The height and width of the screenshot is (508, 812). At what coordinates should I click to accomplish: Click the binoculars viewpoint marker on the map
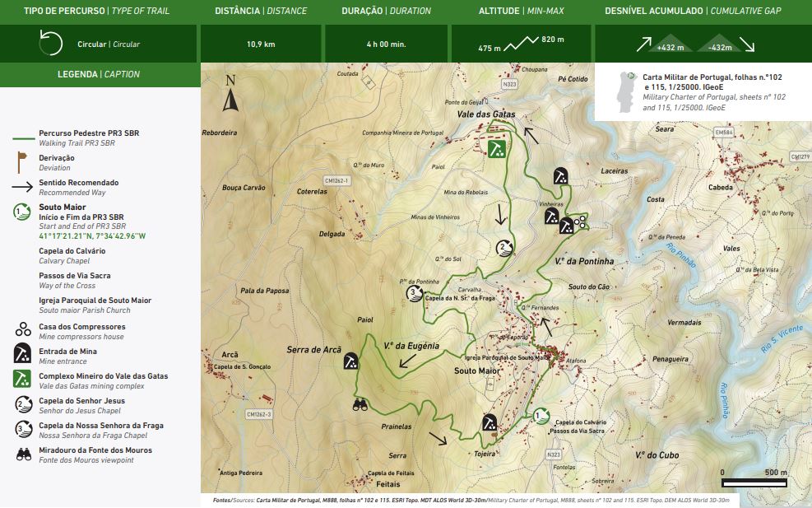361,404
